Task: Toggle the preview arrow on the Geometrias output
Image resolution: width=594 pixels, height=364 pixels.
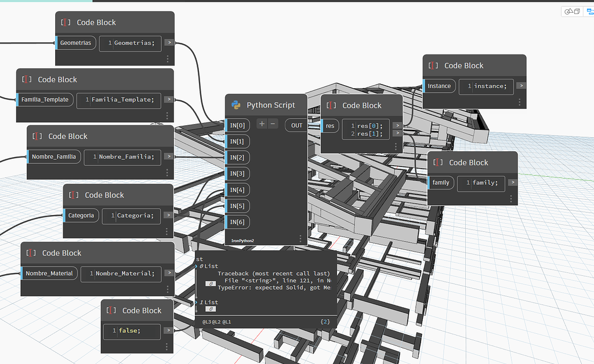Action: [169, 42]
